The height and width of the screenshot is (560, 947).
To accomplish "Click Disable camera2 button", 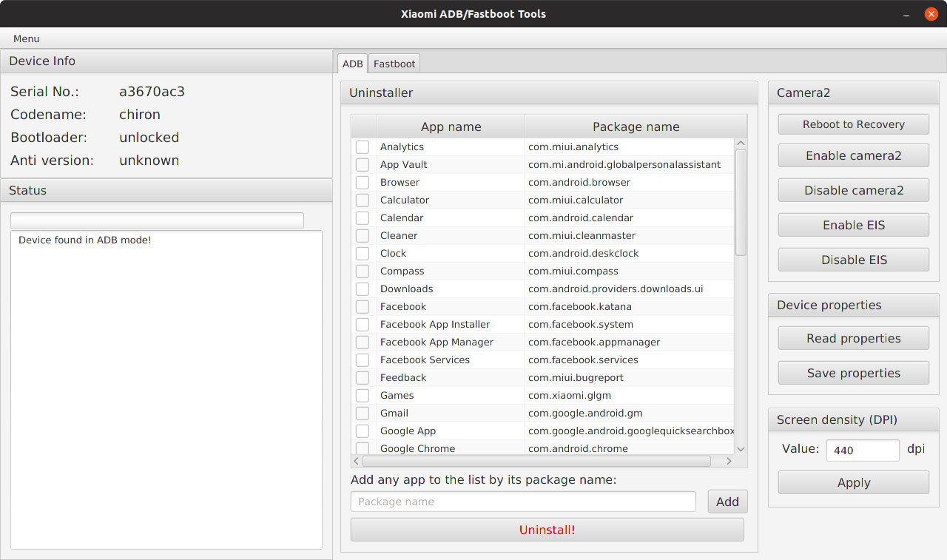I will click(x=853, y=190).
